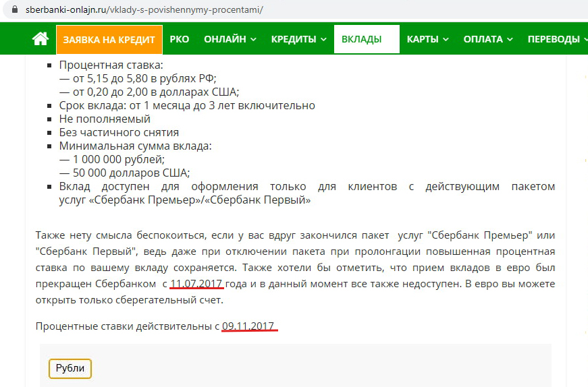Open the ЗАЯВКА НА КРЕДИТ button

[x=109, y=39]
